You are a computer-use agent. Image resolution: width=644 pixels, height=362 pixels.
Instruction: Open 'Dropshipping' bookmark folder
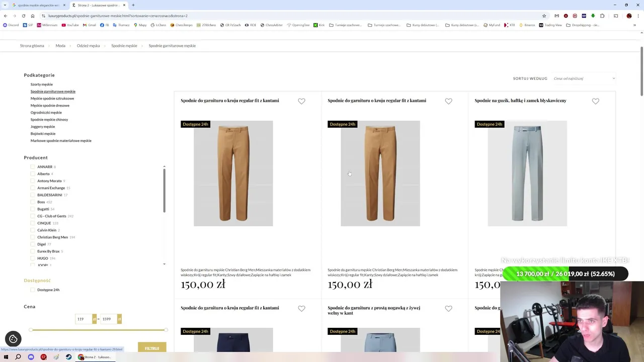tap(583, 25)
